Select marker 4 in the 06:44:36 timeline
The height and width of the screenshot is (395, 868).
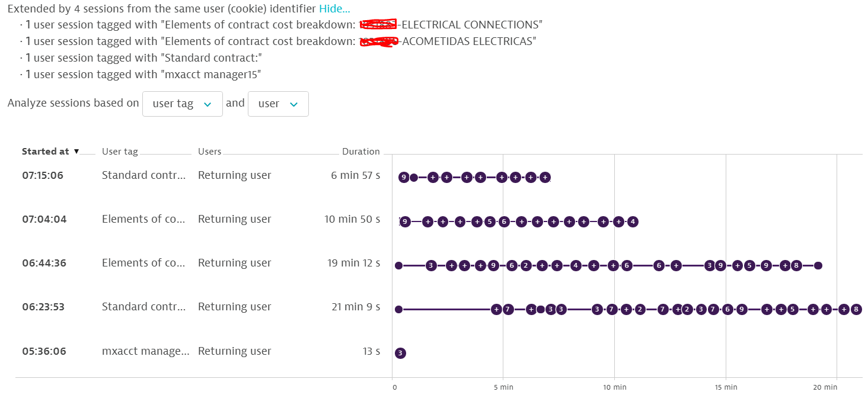(x=575, y=266)
